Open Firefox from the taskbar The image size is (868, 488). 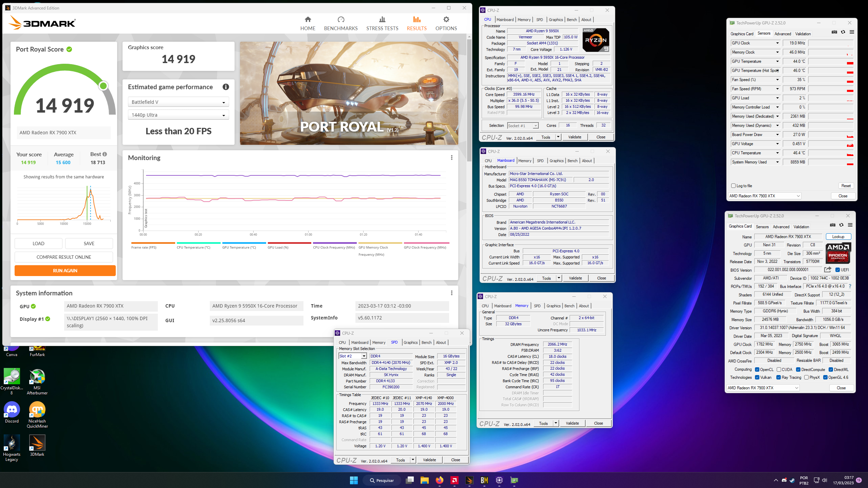pyautogui.click(x=440, y=480)
